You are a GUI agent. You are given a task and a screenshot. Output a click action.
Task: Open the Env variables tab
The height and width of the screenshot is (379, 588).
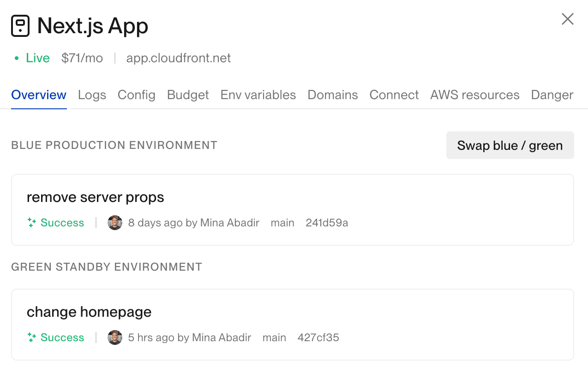(258, 95)
